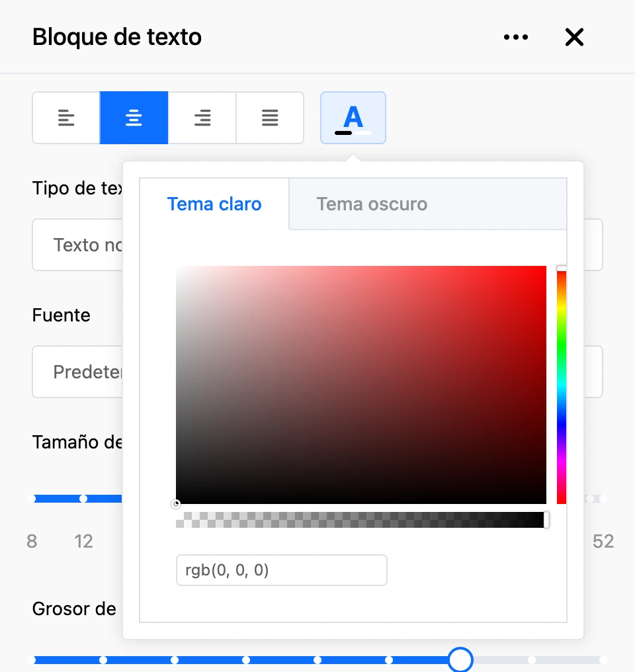Set font size slider to 12 mark
The image size is (635, 672).
(x=83, y=499)
